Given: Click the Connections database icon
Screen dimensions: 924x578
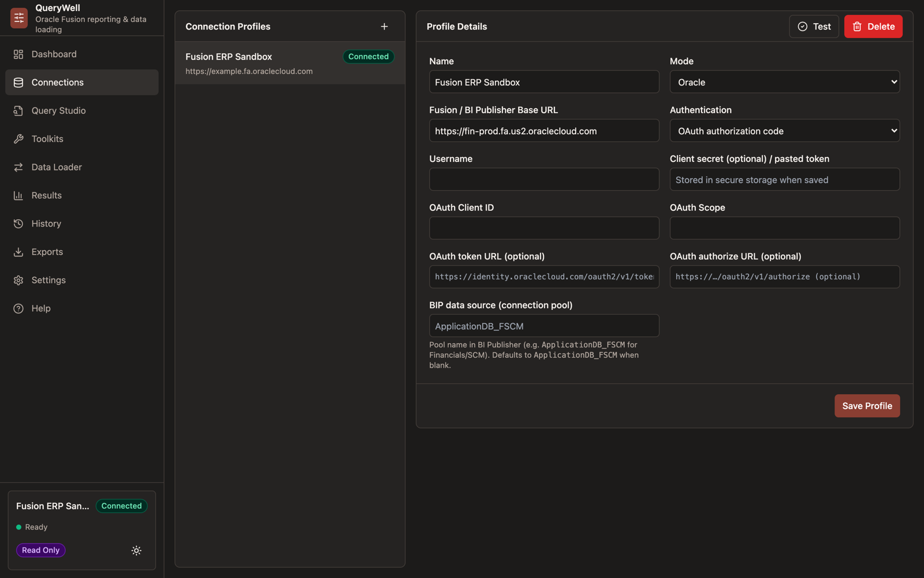Looking at the screenshot, I should [x=18, y=83].
